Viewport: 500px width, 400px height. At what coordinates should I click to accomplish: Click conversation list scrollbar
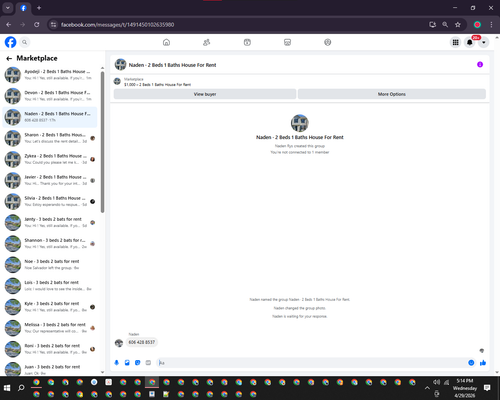click(x=102, y=143)
